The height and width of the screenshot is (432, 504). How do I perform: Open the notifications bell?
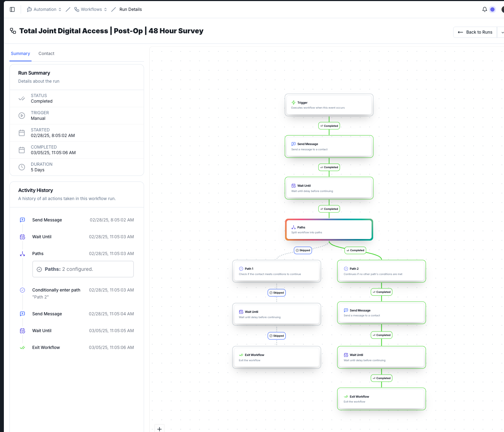pyautogui.click(x=485, y=9)
